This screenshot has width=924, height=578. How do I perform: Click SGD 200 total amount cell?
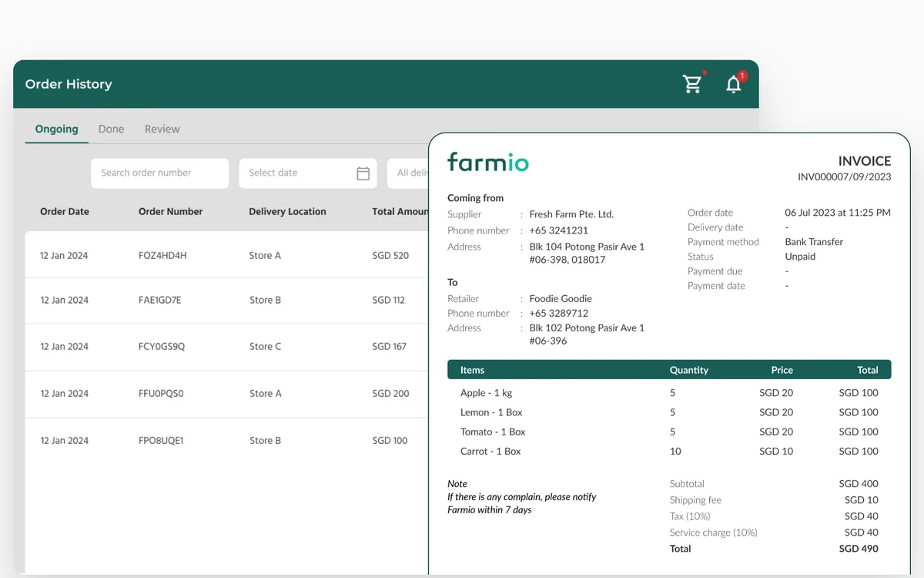tap(390, 393)
